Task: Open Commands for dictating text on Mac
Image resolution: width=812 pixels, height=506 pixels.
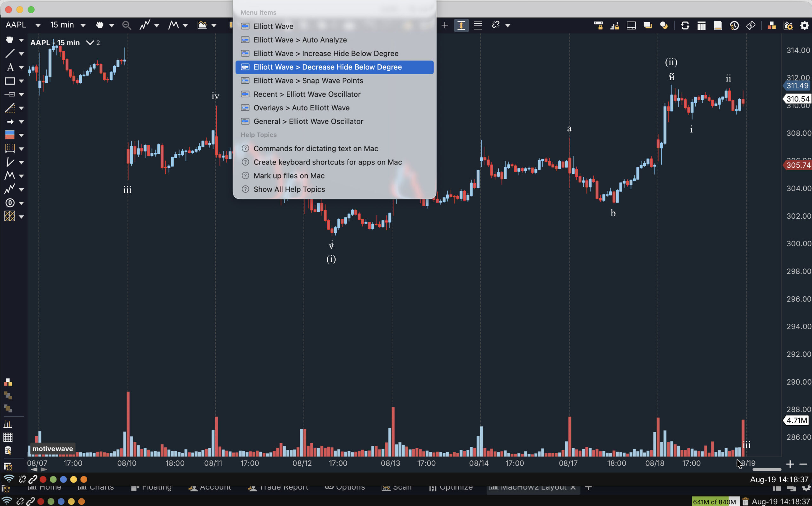Action: [334, 149]
